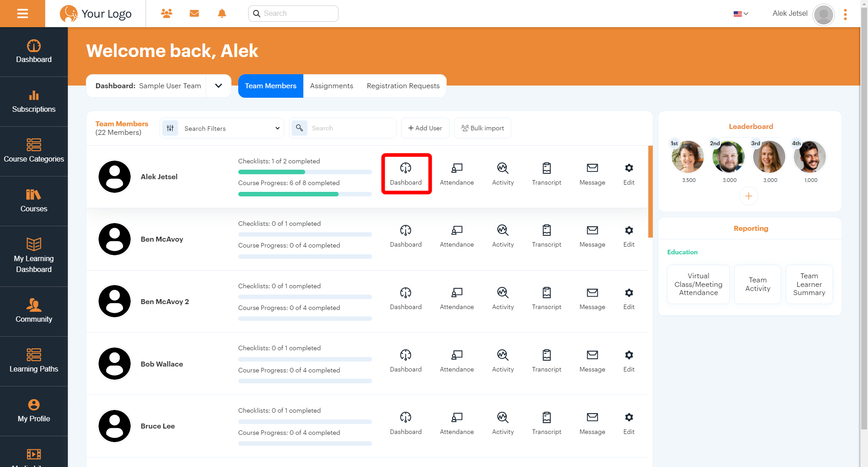The height and width of the screenshot is (467, 868).
Task: Switch to Registration Requests tab
Action: 403,86
